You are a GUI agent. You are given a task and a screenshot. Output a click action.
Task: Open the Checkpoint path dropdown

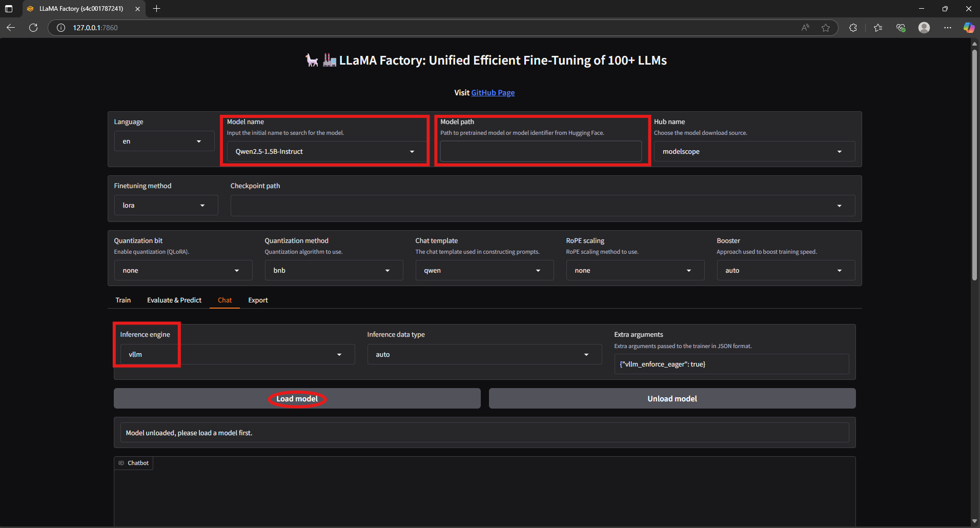[543, 206]
